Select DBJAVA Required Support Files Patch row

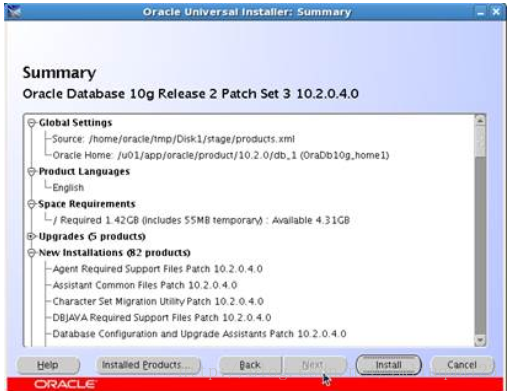click(162, 317)
